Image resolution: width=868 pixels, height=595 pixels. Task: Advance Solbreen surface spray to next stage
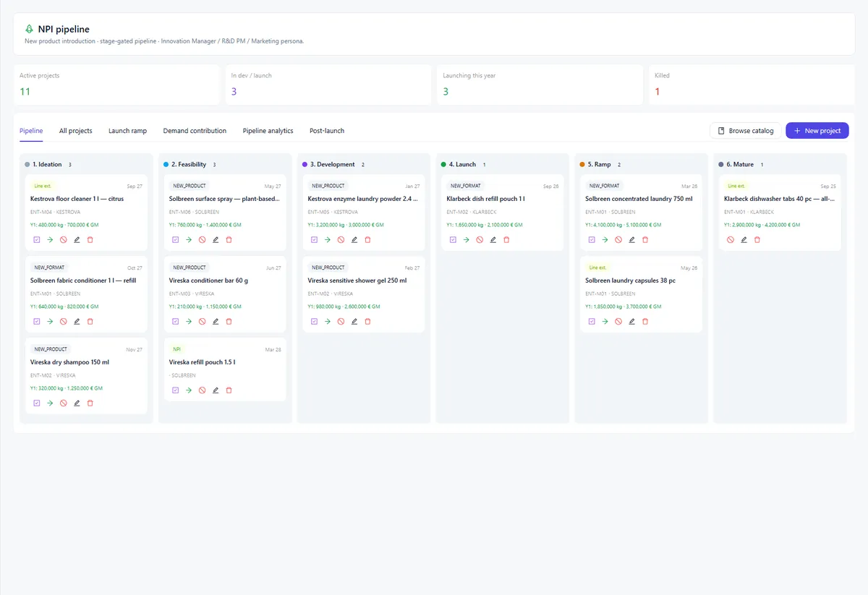coord(189,239)
